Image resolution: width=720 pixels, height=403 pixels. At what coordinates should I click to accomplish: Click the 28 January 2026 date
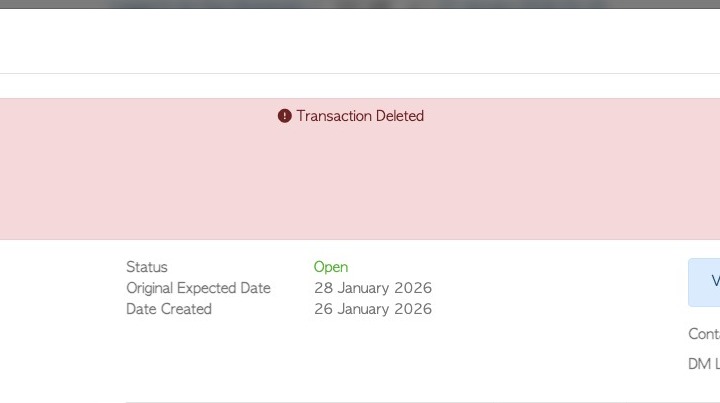click(373, 288)
